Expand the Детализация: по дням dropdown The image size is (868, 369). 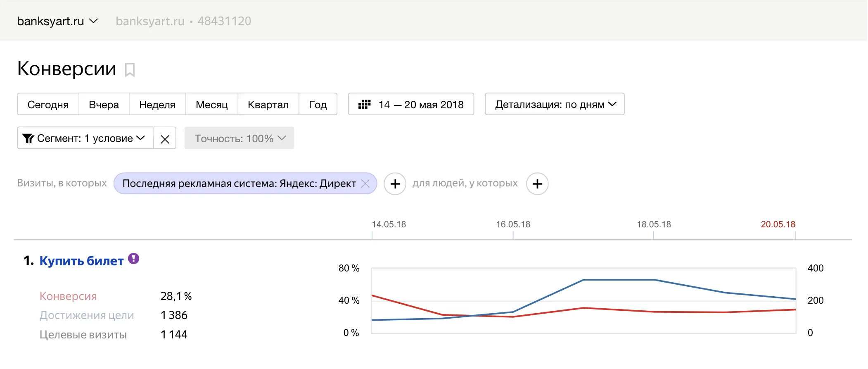click(x=555, y=104)
